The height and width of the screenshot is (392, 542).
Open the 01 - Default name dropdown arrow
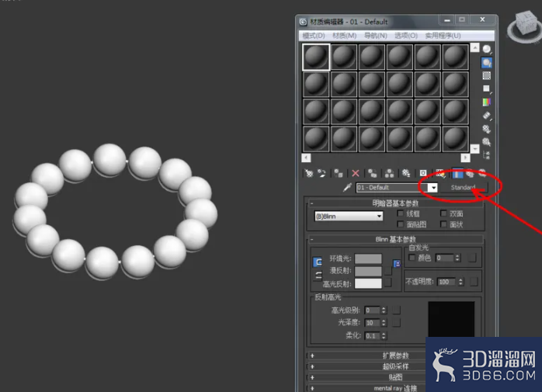coord(433,187)
